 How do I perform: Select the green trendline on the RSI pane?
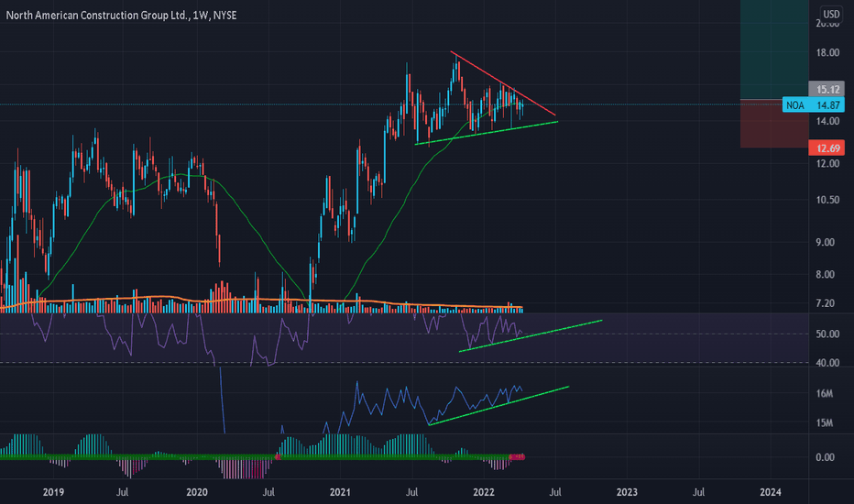531,335
